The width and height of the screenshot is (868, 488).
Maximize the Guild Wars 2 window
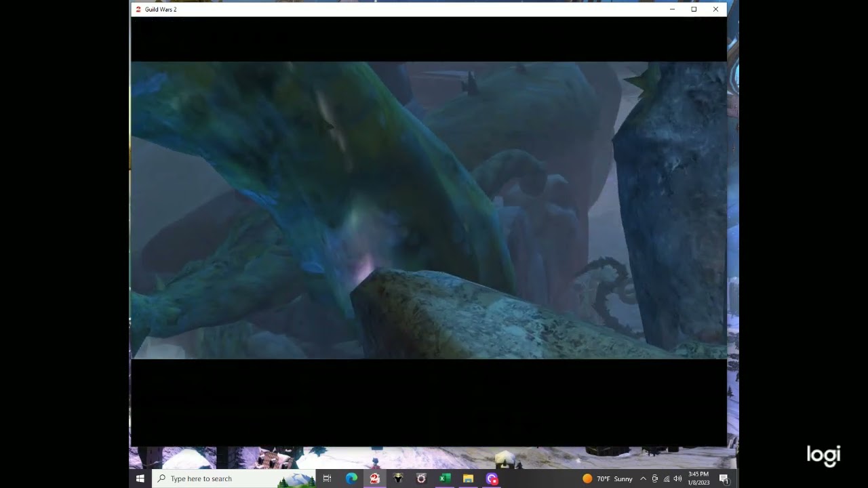tap(694, 9)
